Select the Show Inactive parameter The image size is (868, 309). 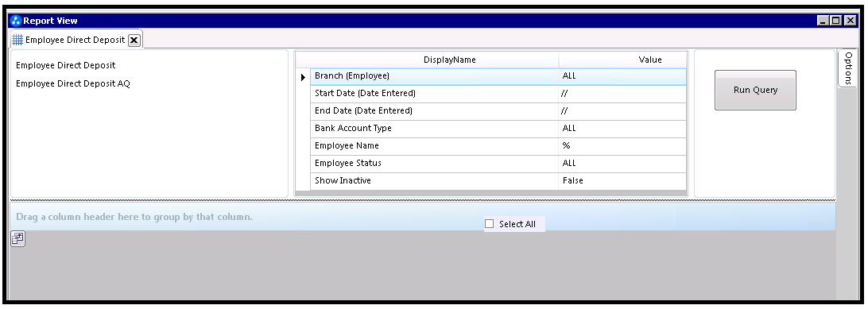click(x=435, y=181)
